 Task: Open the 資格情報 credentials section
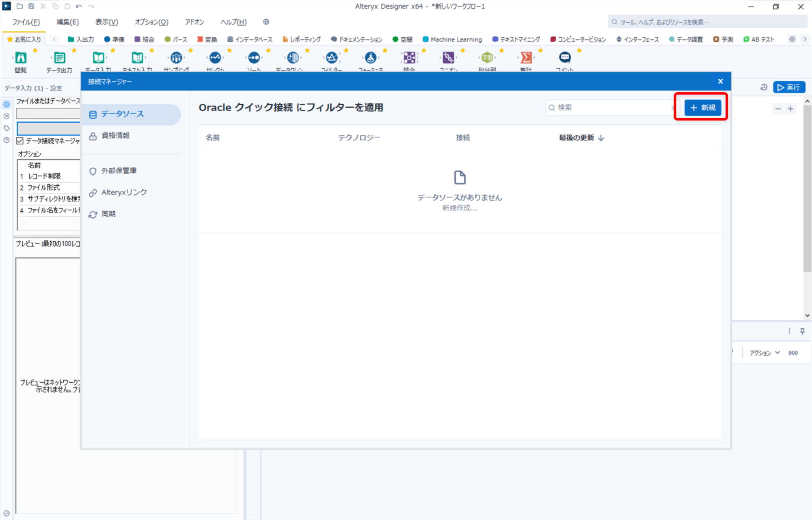pyautogui.click(x=131, y=136)
